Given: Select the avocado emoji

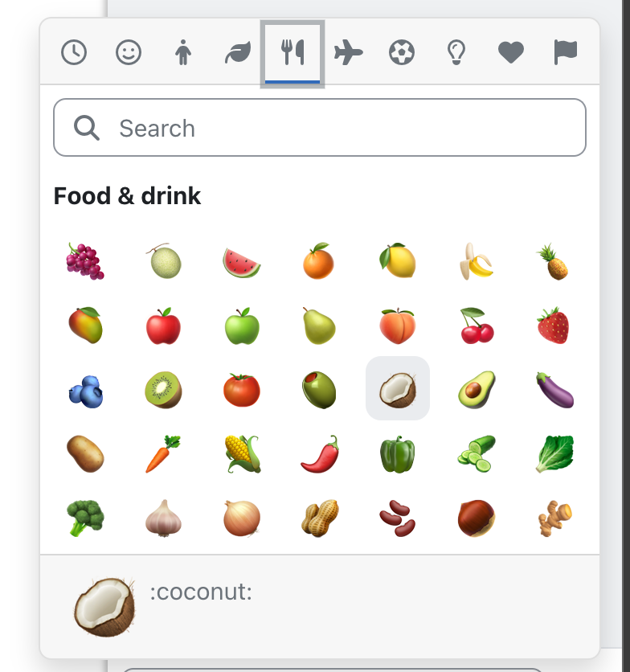Looking at the screenshot, I should 477,390.
